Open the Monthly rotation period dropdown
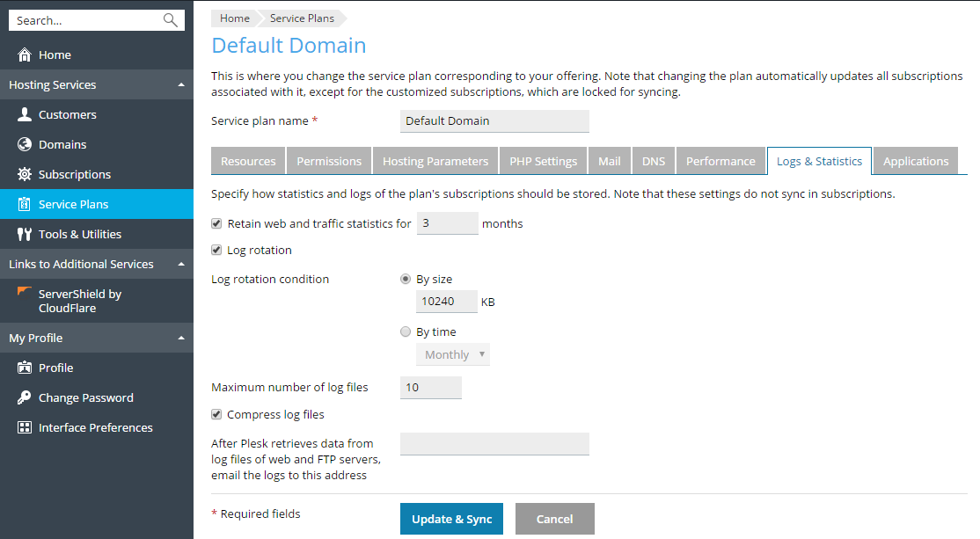The image size is (980, 539). [x=453, y=354]
